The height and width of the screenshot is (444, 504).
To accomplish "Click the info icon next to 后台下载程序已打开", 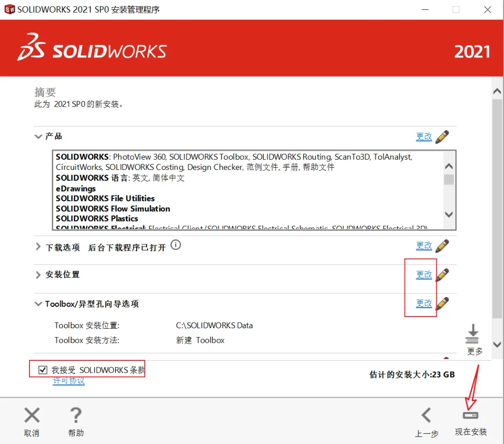I will click(x=175, y=245).
